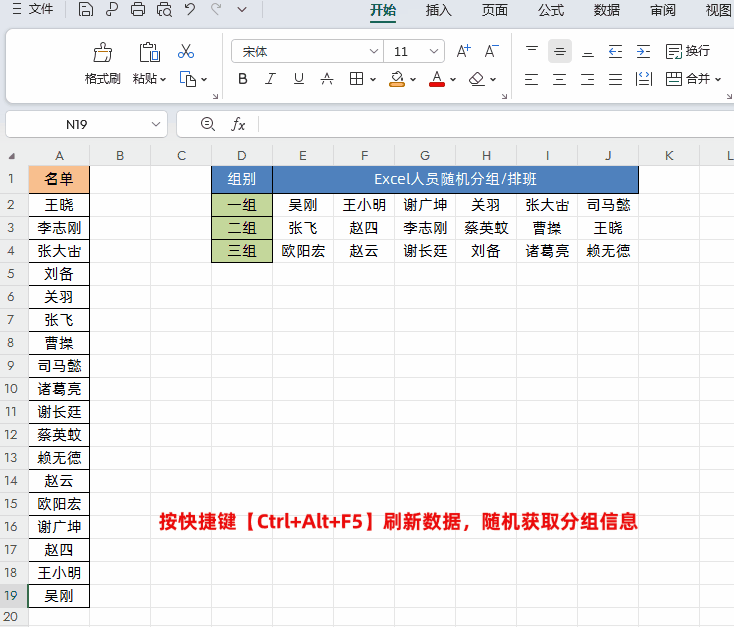This screenshot has width=734, height=627.
Task: Open Print Preview icon
Action: tap(164, 9)
